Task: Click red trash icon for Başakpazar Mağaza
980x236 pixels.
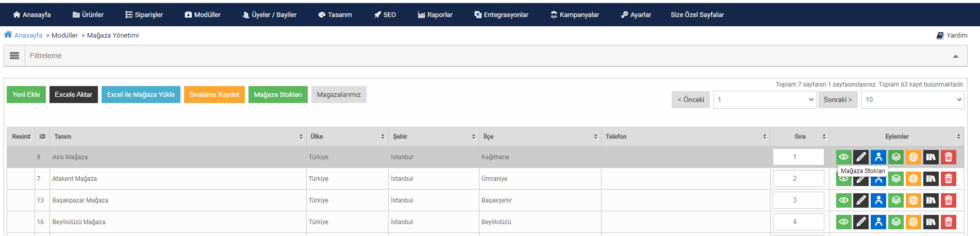Action: click(x=948, y=200)
